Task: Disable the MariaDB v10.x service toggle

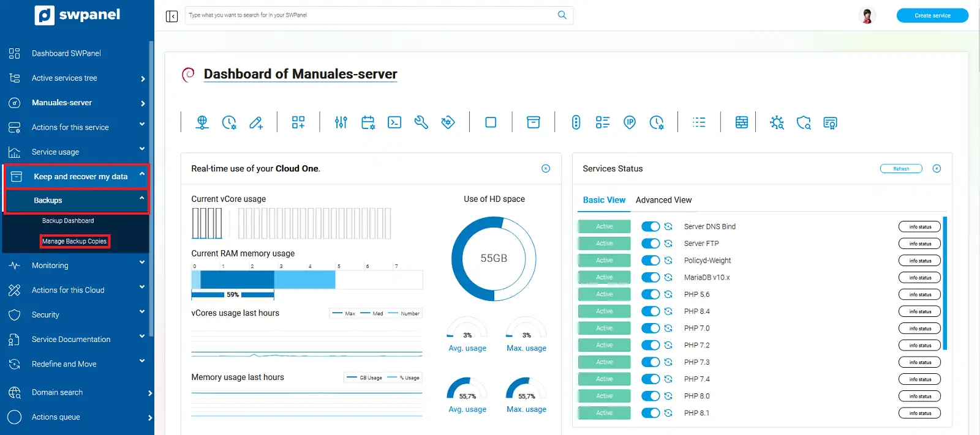Action: (x=650, y=278)
